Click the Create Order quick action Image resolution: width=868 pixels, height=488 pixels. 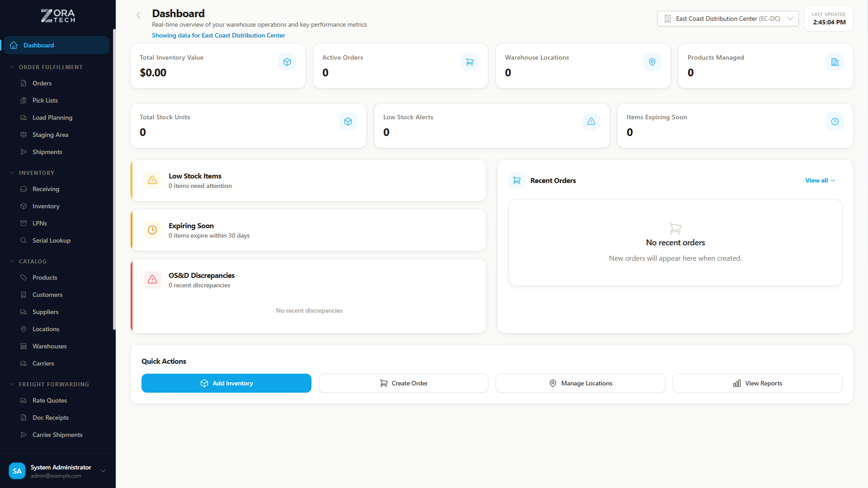pos(403,383)
